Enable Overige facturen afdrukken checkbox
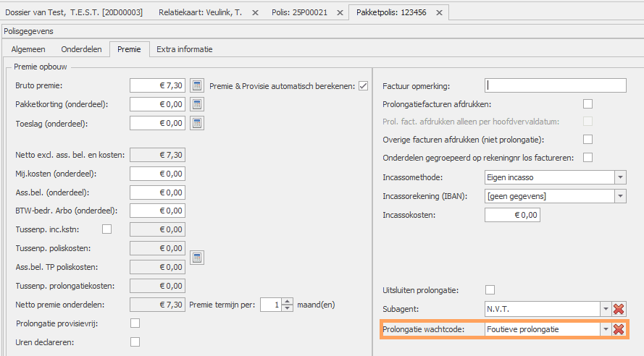The width and height of the screenshot is (644, 356). (587, 140)
